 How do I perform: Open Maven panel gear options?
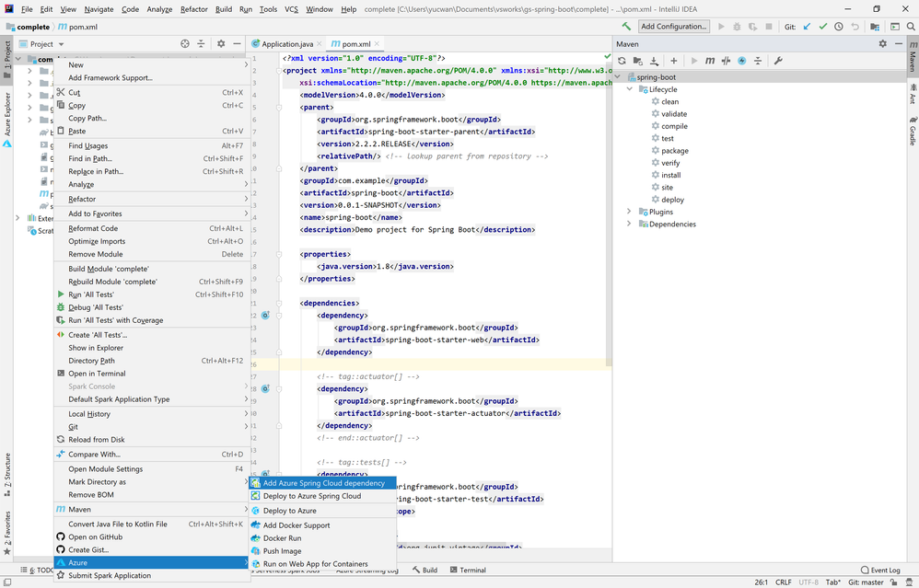click(x=883, y=43)
